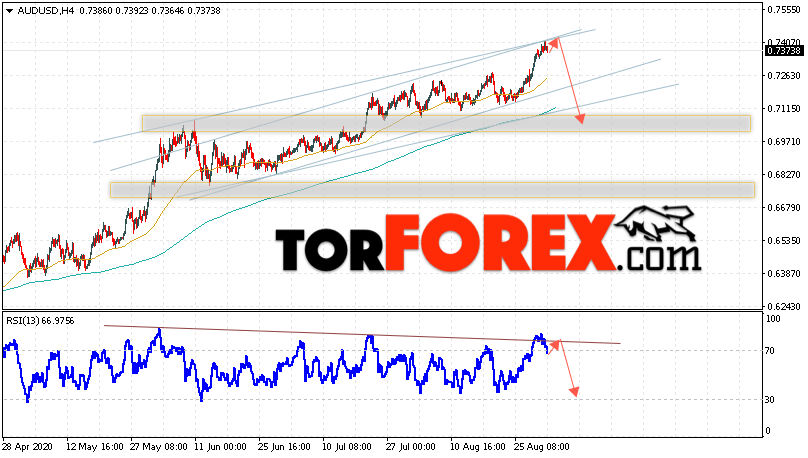This screenshot has height=458, width=808.
Task: Select the price axis value 0.72630
Action: 784,76
